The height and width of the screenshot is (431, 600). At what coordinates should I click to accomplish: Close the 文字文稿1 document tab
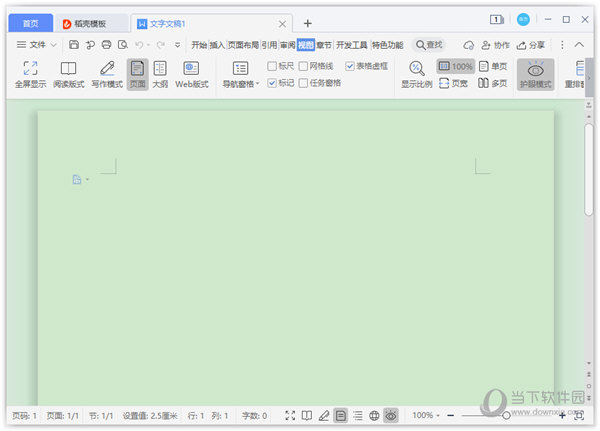[282, 24]
